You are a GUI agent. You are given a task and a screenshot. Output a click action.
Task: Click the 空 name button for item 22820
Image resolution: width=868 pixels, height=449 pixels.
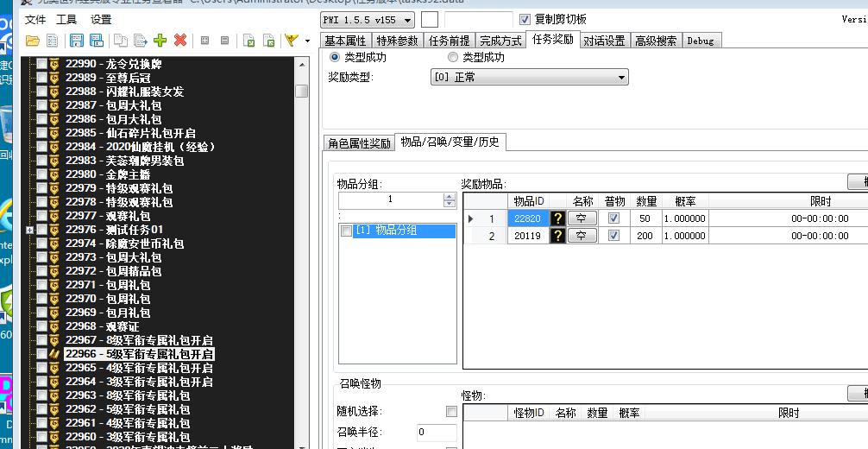coord(582,218)
